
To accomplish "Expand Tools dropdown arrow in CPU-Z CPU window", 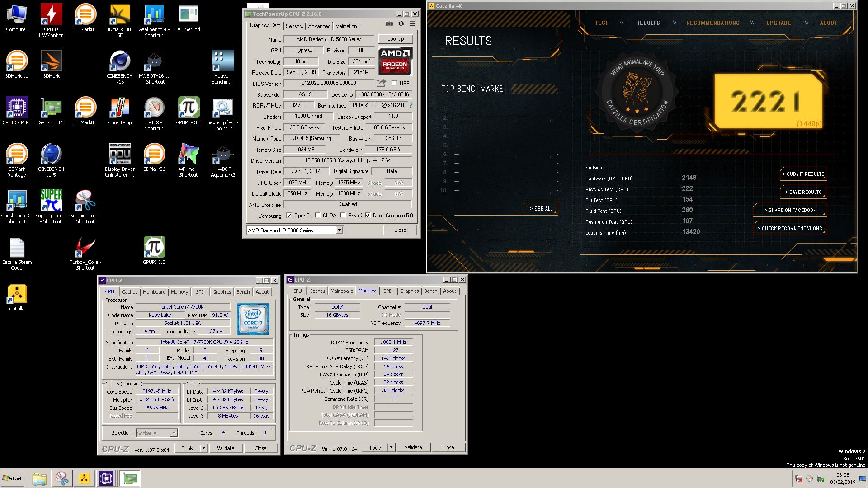I will [x=203, y=448].
